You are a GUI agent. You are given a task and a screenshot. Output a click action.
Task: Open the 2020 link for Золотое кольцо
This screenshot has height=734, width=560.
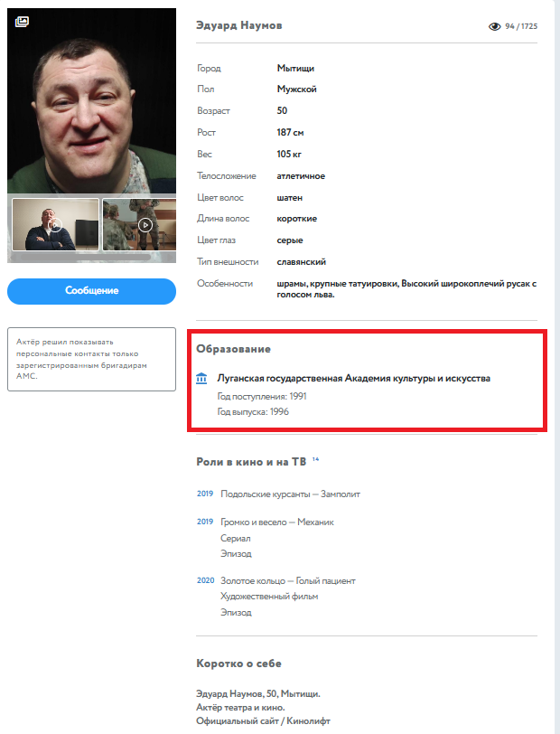[205, 580]
